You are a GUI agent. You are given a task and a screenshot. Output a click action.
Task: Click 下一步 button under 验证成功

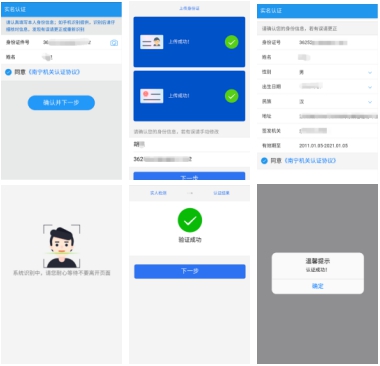click(x=190, y=271)
